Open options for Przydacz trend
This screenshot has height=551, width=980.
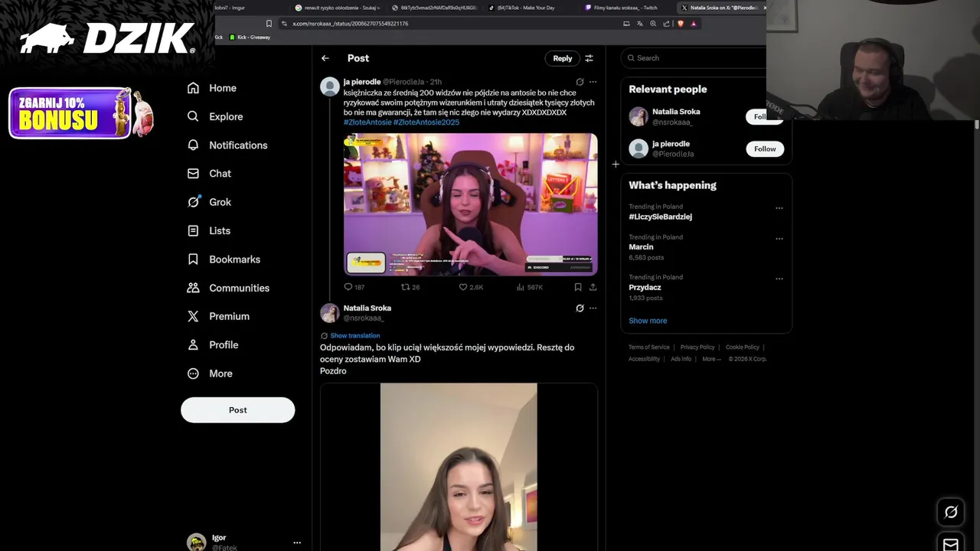(x=779, y=279)
